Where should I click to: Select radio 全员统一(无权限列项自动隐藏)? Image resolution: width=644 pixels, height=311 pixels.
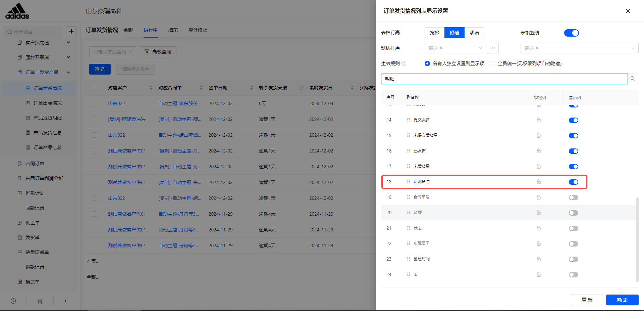pyautogui.click(x=492, y=63)
